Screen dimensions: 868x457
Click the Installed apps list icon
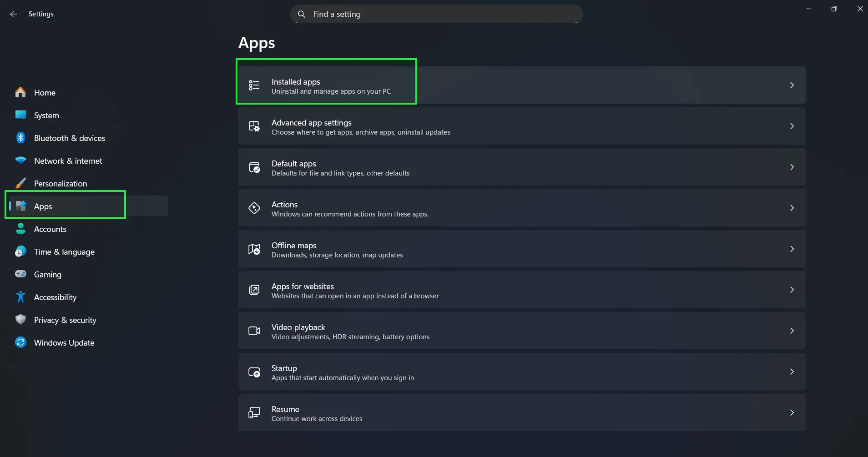(x=254, y=85)
